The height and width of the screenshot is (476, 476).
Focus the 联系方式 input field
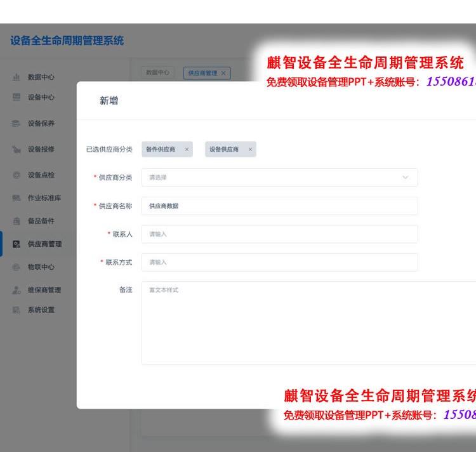tap(280, 262)
